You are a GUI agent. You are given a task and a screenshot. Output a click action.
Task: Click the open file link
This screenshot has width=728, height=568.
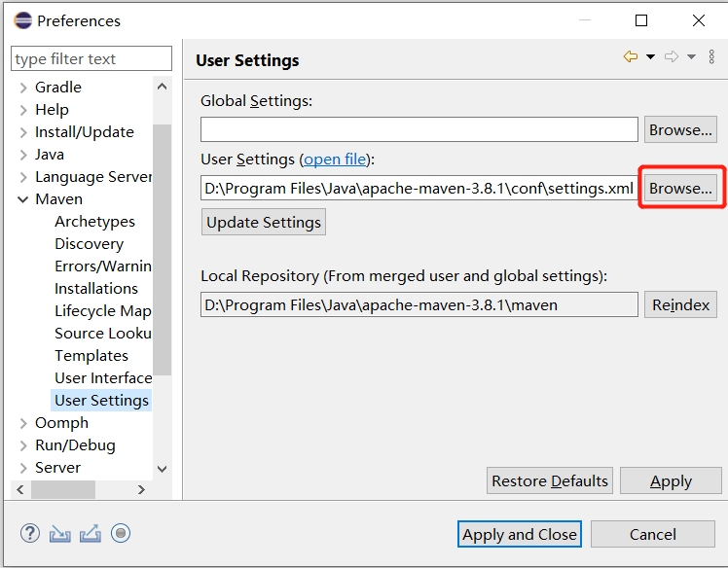click(335, 160)
